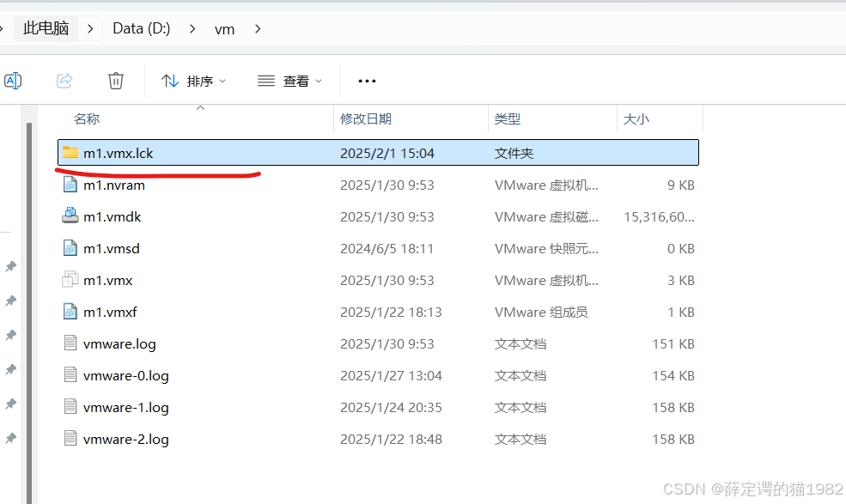The height and width of the screenshot is (504, 846).
Task: Sort by 类型 column header
Action: tap(507, 118)
